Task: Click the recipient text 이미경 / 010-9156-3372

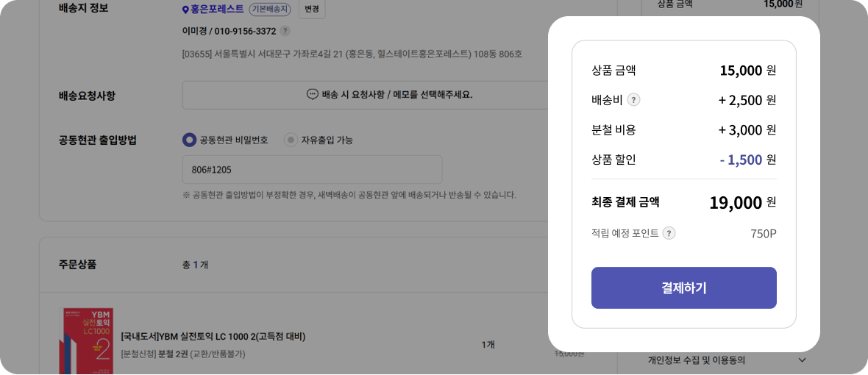Action: coord(230,31)
